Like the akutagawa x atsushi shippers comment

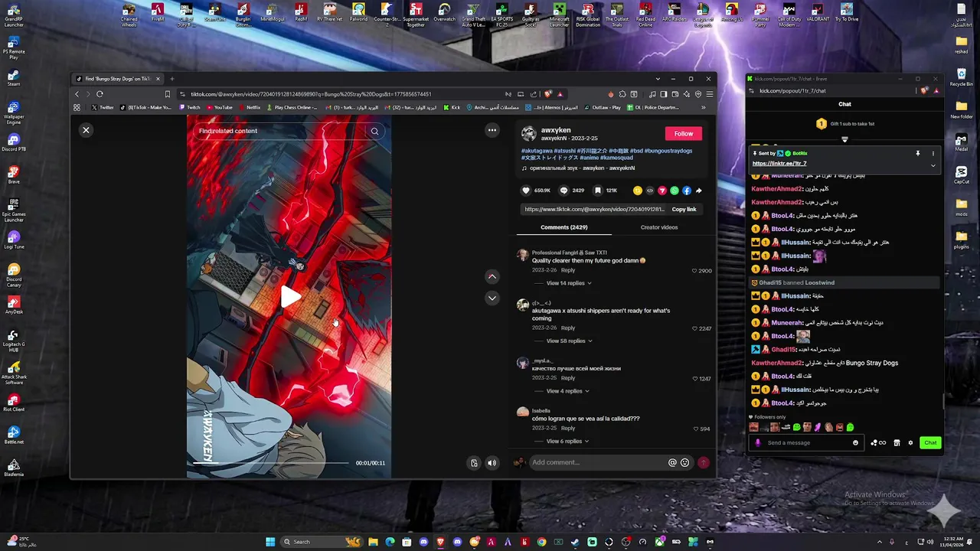694,328
